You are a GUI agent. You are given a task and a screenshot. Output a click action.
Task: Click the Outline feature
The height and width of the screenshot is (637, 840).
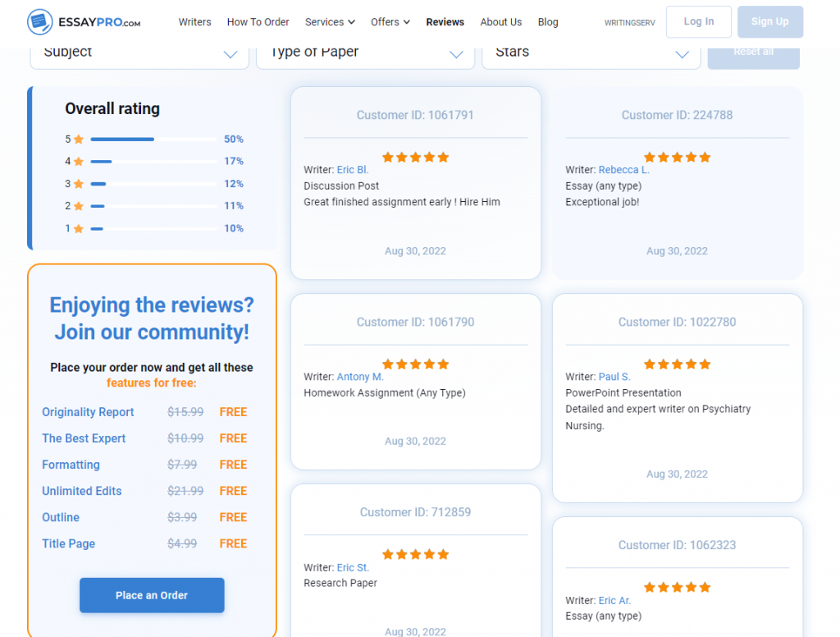[x=61, y=517]
